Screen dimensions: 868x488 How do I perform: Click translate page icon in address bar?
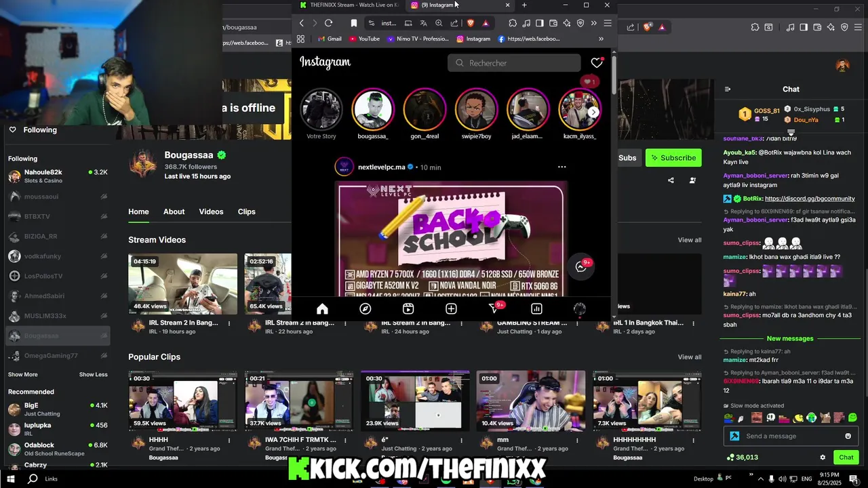coord(423,23)
